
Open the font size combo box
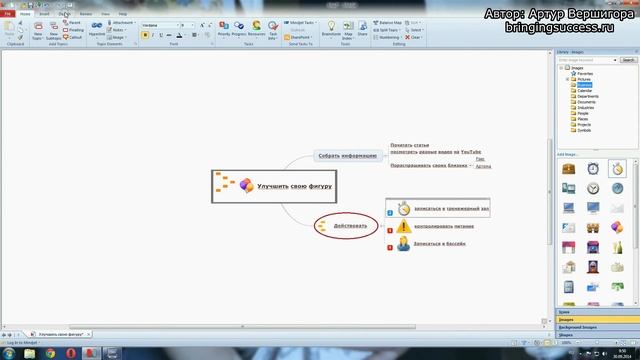(x=188, y=25)
